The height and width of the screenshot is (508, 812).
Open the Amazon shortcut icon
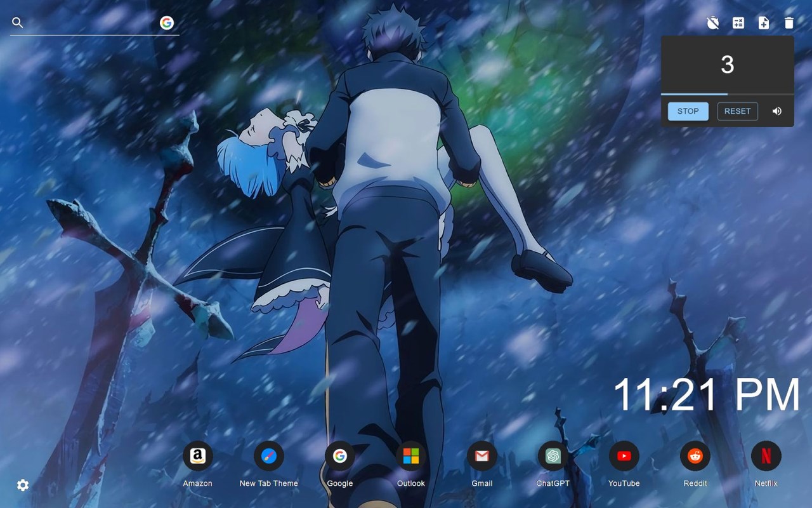click(198, 456)
